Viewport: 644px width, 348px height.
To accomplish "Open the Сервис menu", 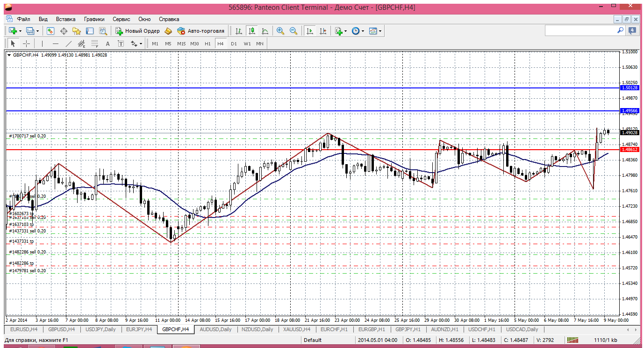I will [x=121, y=19].
